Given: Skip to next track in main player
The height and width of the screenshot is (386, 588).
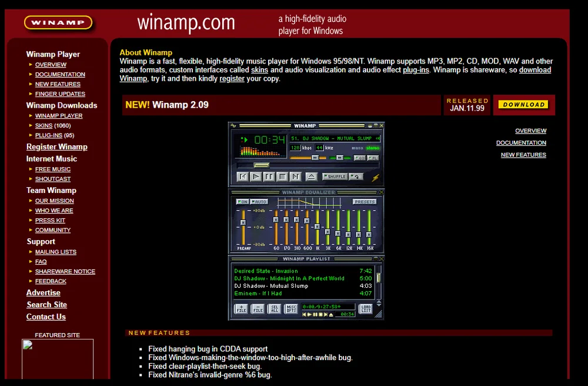Looking at the screenshot, I should (296, 177).
